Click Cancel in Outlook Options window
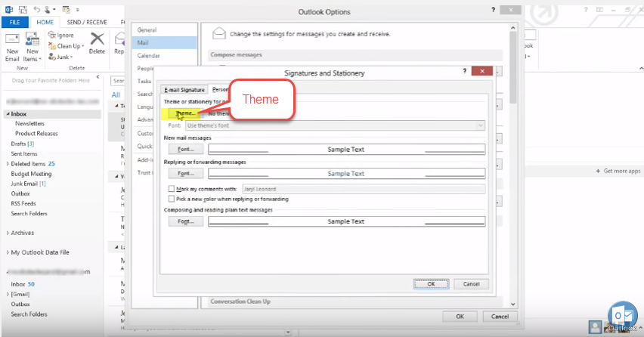The width and height of the screenshot is (644, 337). click(x=500, y=317)
